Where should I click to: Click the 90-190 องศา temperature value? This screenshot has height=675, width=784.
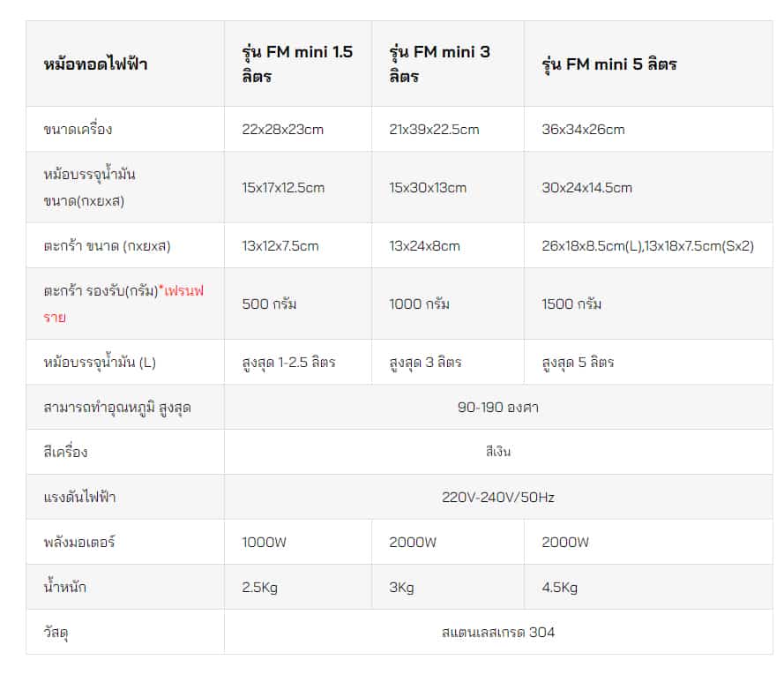(498, 408)
